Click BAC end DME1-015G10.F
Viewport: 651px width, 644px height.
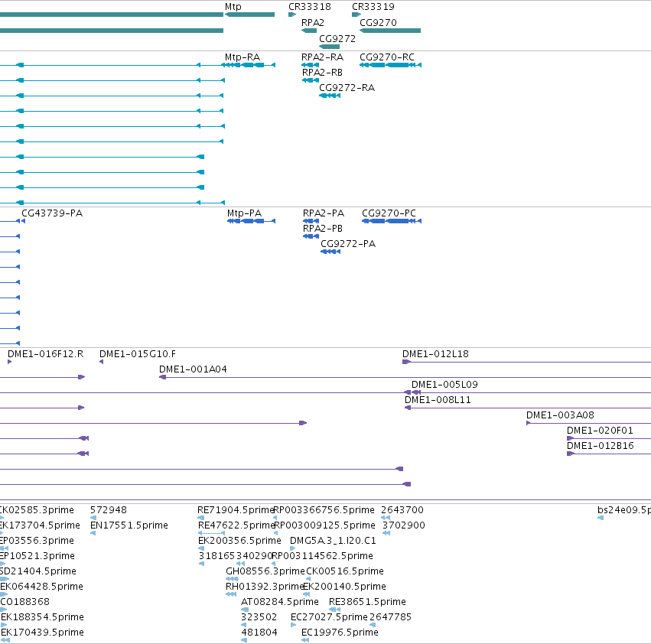[101, 362]
